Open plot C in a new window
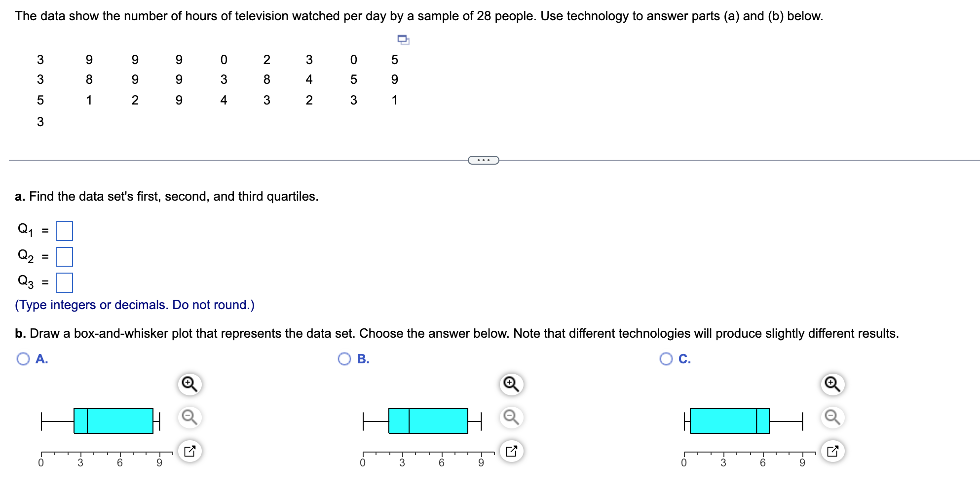 click(x=833, y=451)
